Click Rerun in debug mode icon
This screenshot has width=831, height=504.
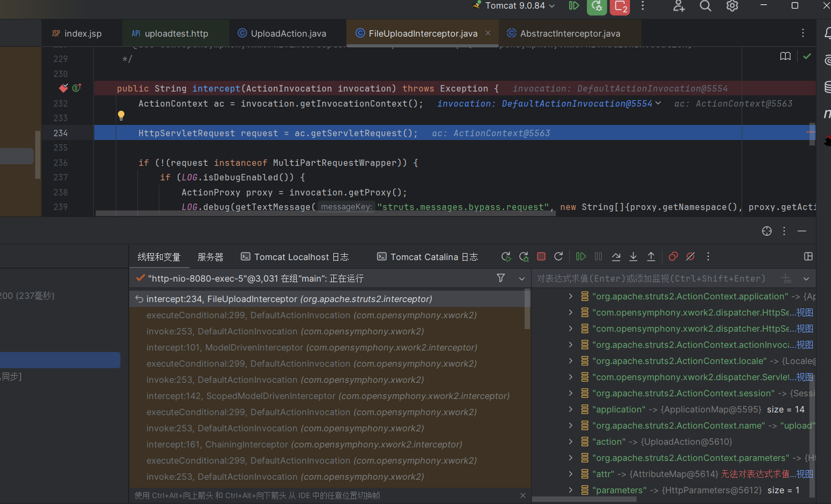(x=523, y=257)
